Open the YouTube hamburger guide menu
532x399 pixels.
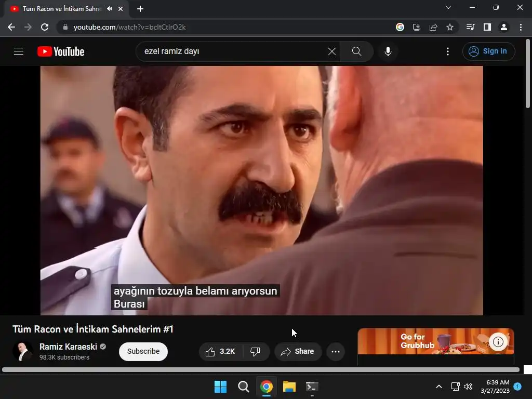19,51
